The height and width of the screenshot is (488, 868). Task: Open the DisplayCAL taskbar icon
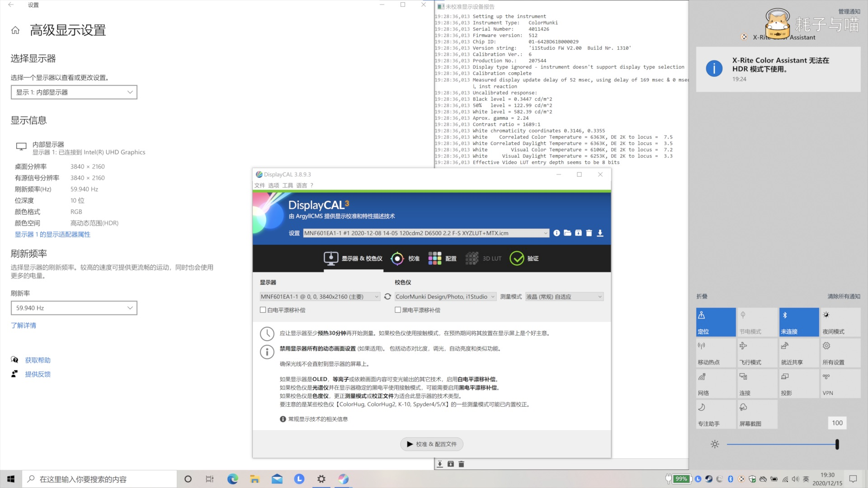344,479
